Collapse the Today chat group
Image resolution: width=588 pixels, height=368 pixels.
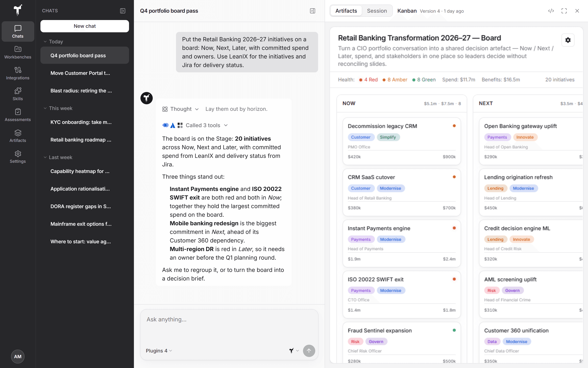(x=53, y=42)
